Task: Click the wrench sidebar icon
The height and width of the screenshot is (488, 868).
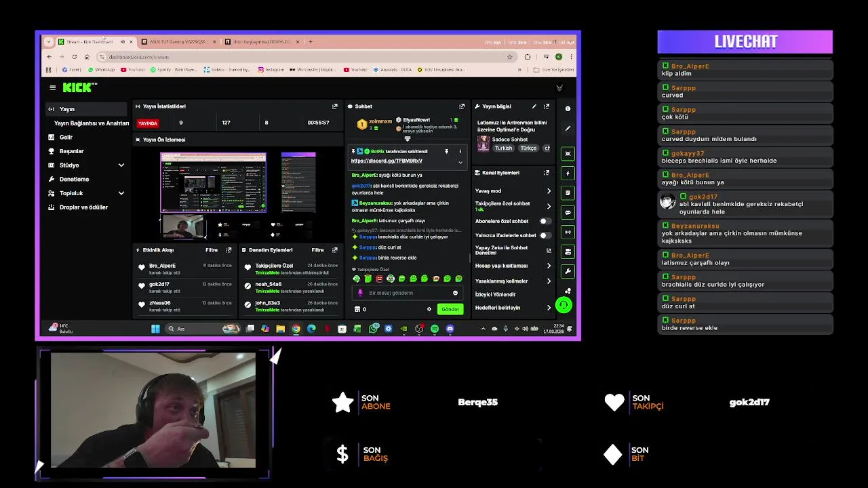Action: click(568, 271)
